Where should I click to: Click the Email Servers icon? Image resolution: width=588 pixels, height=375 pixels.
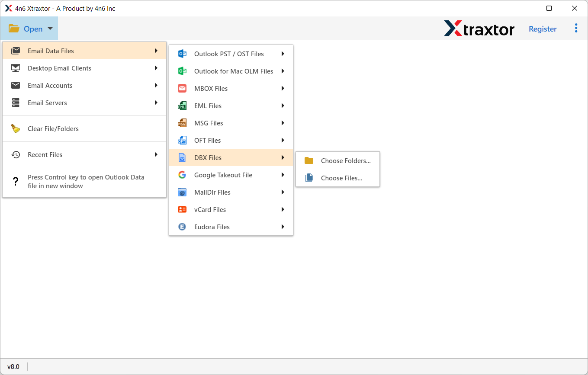coord(16,103)
